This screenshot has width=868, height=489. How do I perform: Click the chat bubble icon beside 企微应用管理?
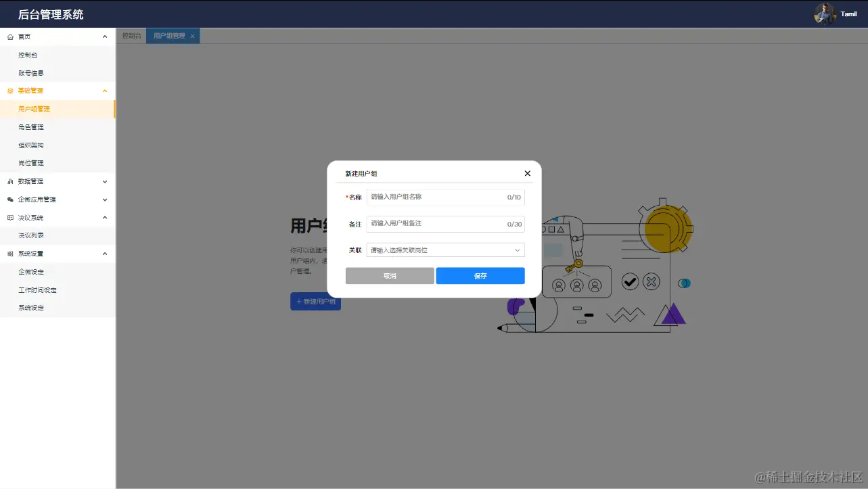click(10, 200)
